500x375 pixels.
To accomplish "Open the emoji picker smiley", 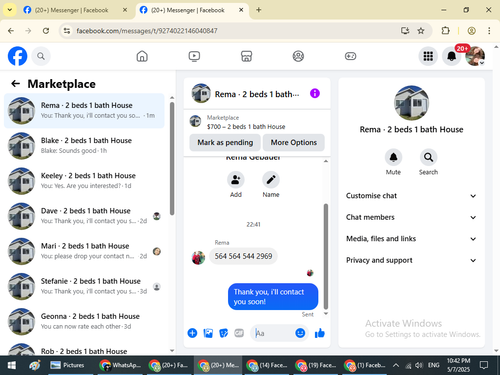I will pos(300,333).
